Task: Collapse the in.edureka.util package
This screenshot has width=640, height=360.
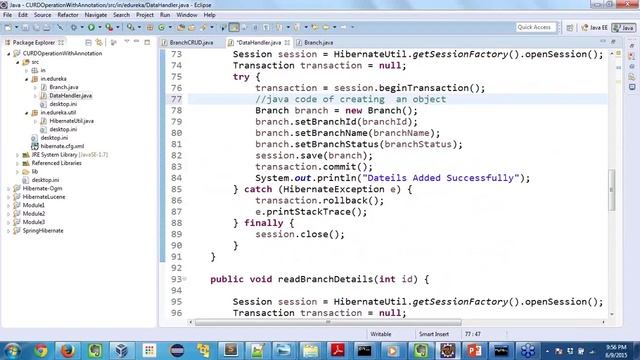Action: [x=27, y=113]
